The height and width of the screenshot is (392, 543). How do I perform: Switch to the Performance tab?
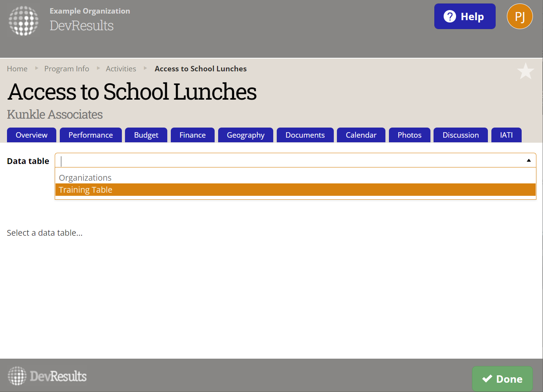tap(90, 135)
